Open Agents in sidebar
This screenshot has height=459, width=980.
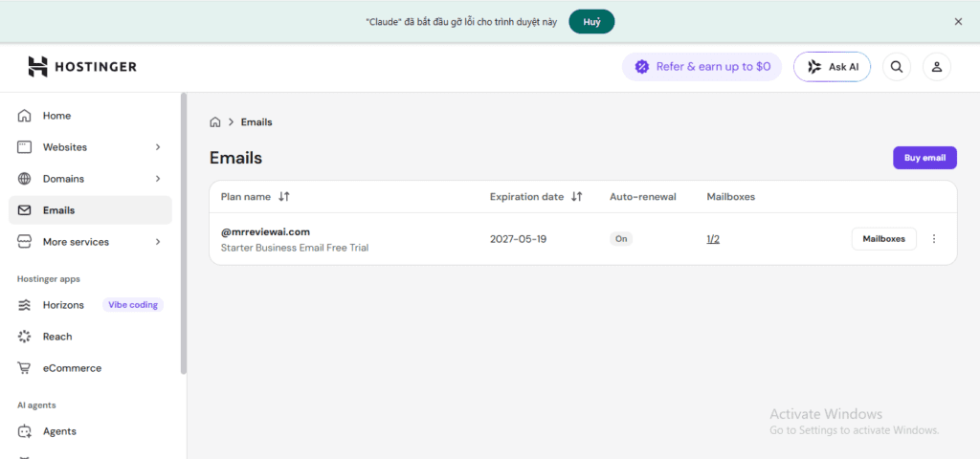(90, 431)
